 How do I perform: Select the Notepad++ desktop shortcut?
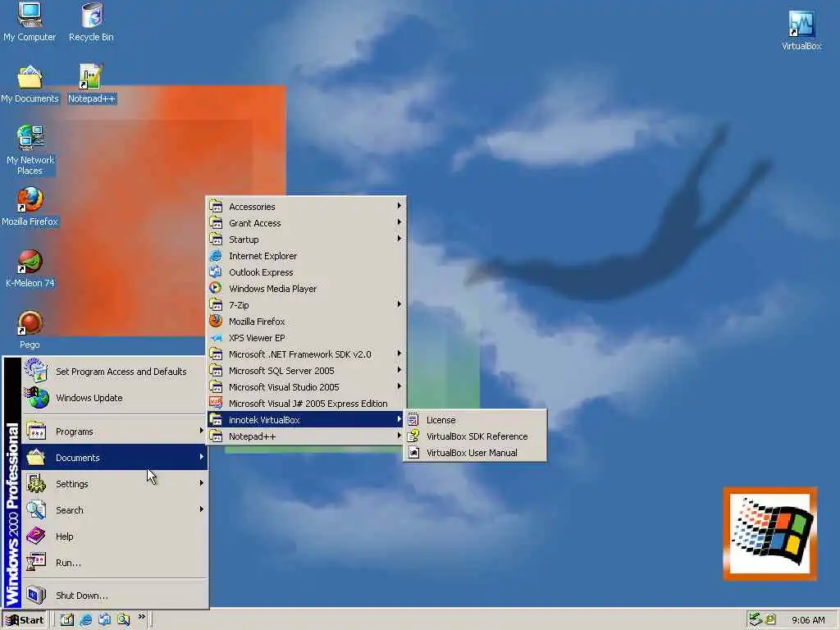pos(91,84)
